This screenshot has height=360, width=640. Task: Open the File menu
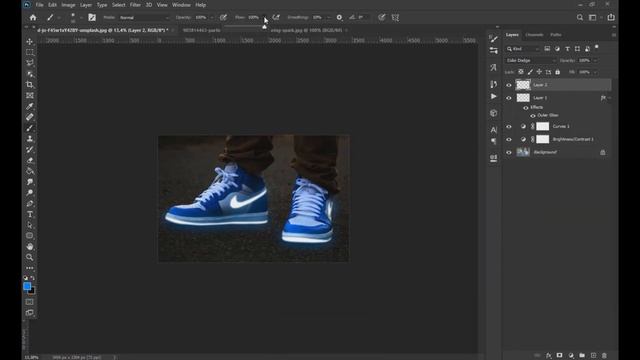point(40,5)
